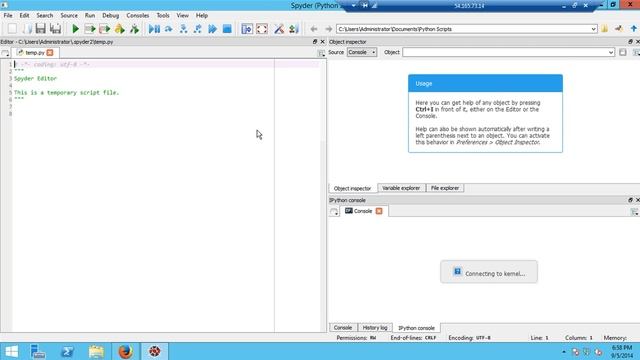Undock the Editor pane
The width and height of the screenshot is (640, 360).
click(315, 42)
